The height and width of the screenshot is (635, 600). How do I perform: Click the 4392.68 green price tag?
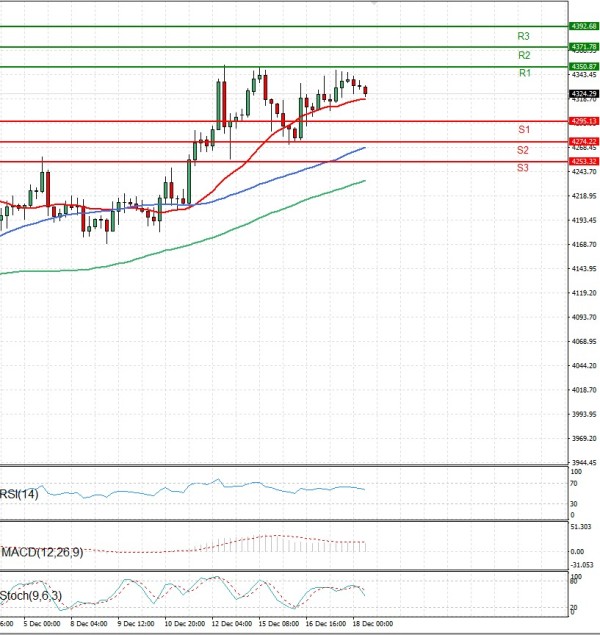click(x=583, y=26)
